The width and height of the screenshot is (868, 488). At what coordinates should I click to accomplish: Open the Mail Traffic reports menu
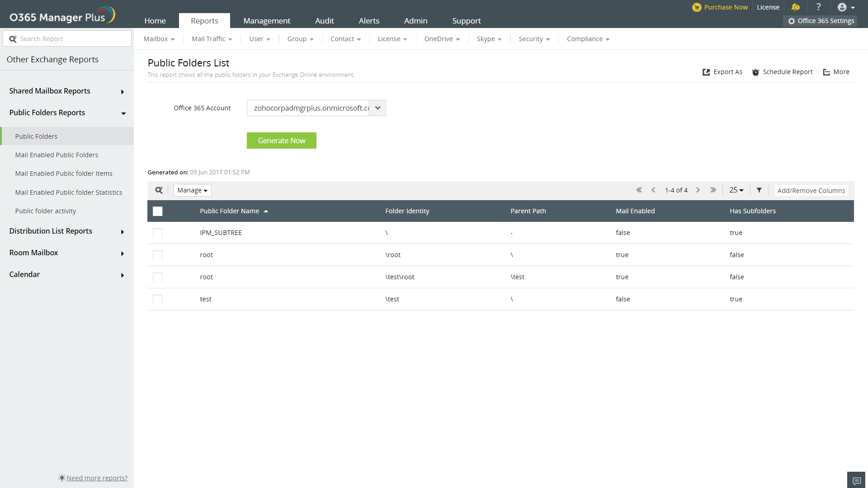pos(212,39)
